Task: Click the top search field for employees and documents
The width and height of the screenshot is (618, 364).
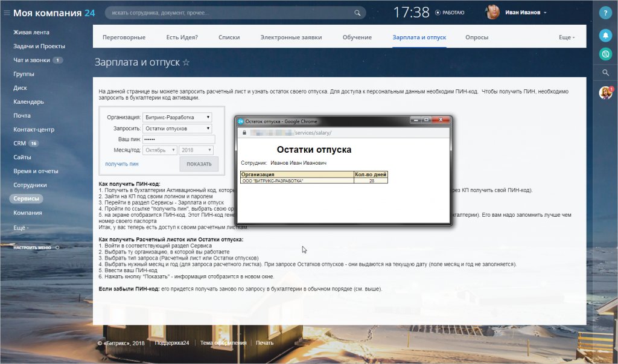Action: 235,13
